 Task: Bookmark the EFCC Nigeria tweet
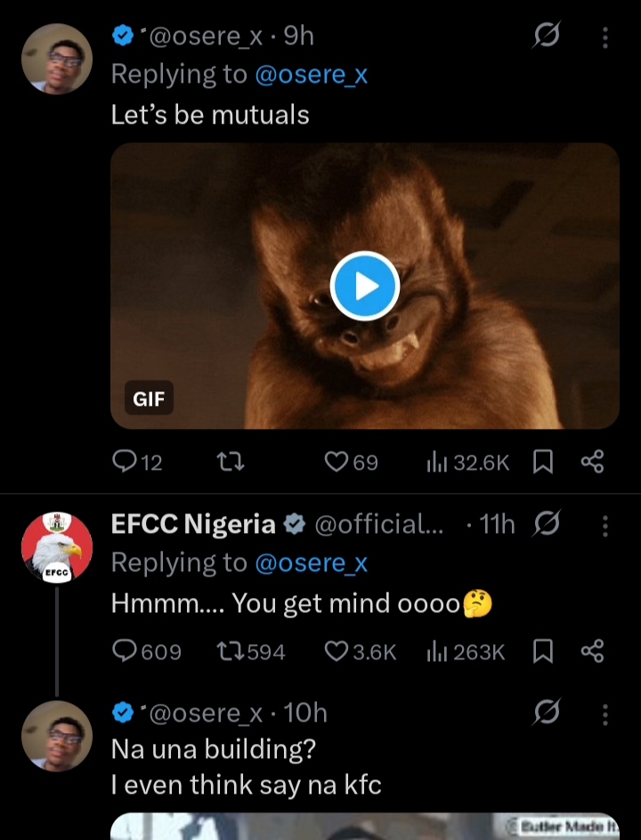tap(543, 652)
